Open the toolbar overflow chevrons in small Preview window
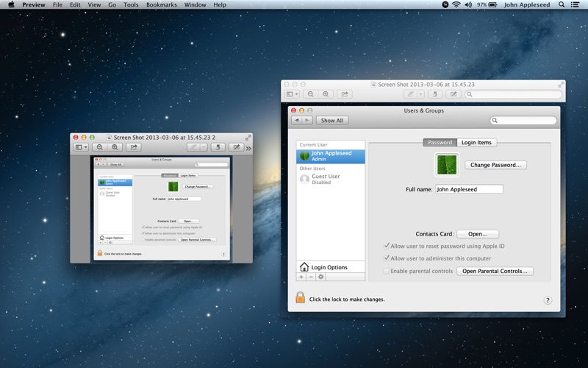The height and width of the screenshot is (368, 588). (x=248, y=149)
